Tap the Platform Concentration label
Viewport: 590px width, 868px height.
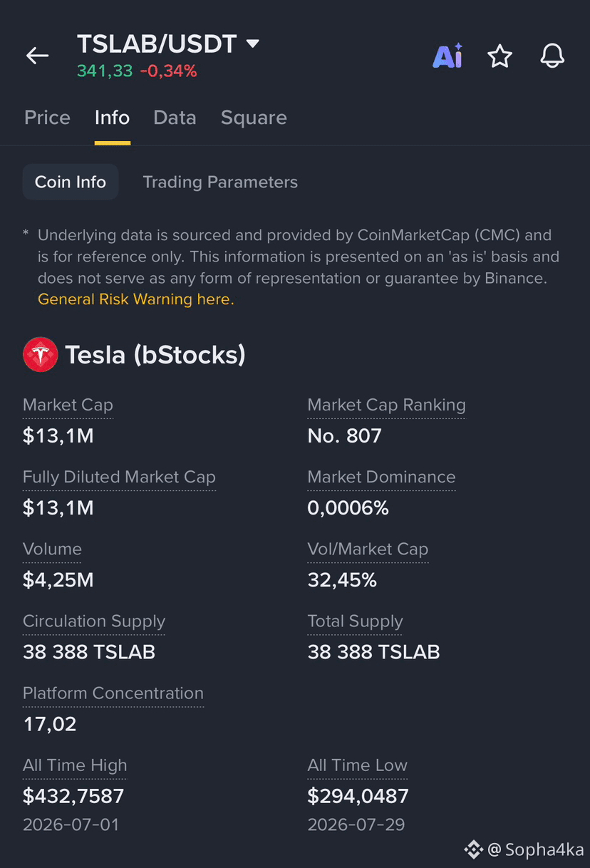click(113, 693)
